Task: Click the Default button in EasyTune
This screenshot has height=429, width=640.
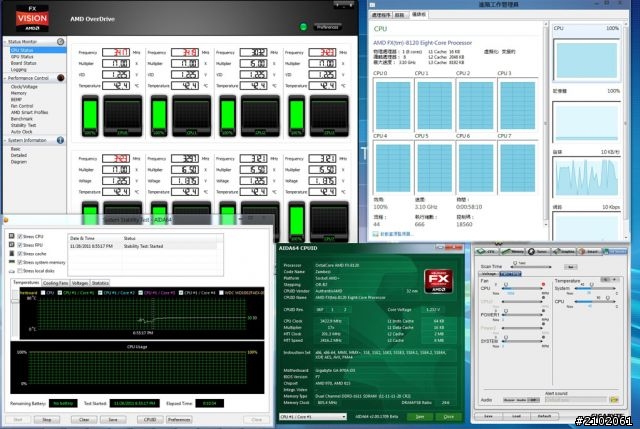Action: click(x=544, y=416)
